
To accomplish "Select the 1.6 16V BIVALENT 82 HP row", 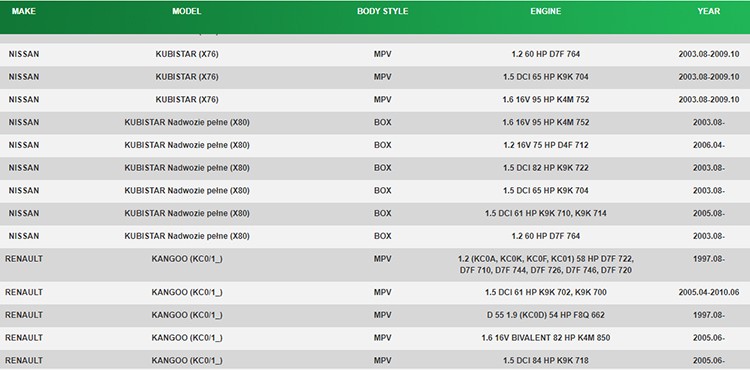I will 375,338.
